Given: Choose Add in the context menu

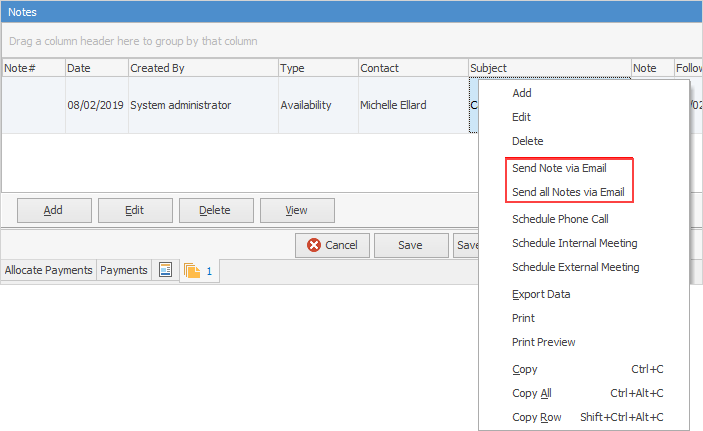Looking at the screenshot, I should coord(584,93).
